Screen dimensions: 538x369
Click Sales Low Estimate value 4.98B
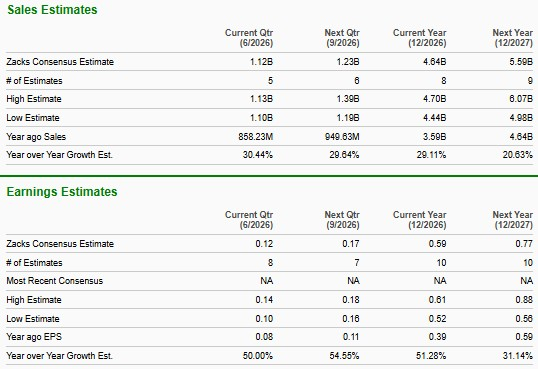coord(521,118)
